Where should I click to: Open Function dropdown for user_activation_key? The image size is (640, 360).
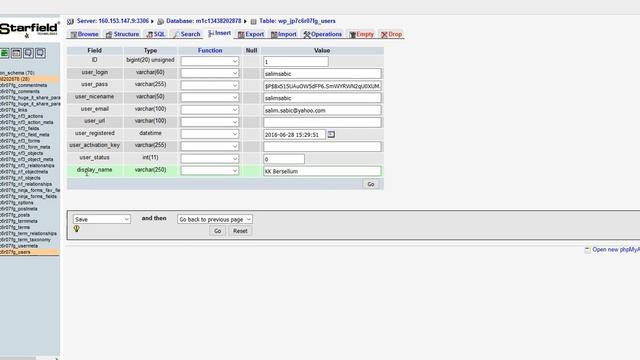coord(210,147)
